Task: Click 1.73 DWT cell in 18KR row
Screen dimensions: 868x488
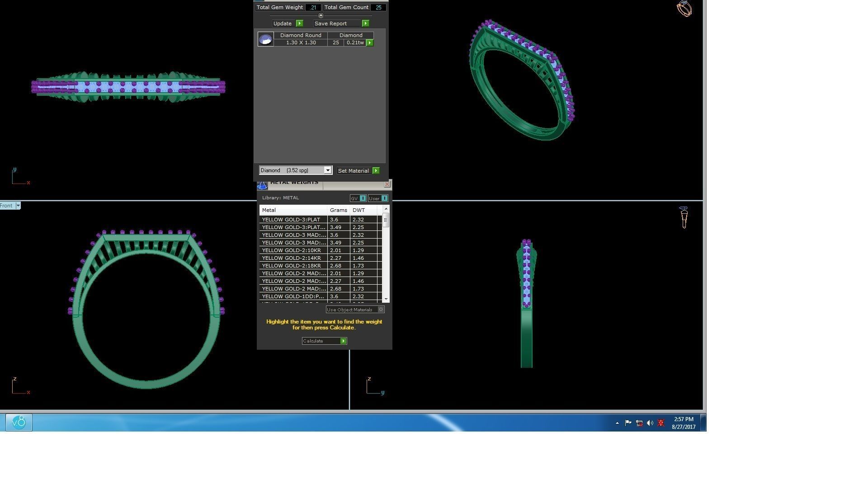Action: (x=363, y=266)
